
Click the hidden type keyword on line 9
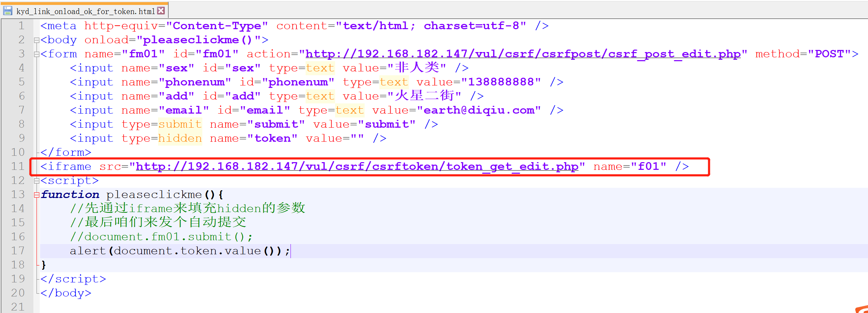pyautogui.click(x=180, y=138)
